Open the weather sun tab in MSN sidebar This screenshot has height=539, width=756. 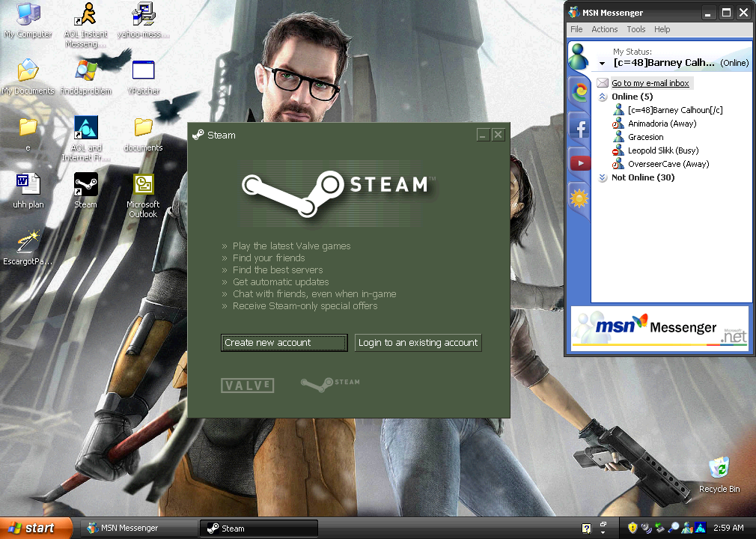579,198
